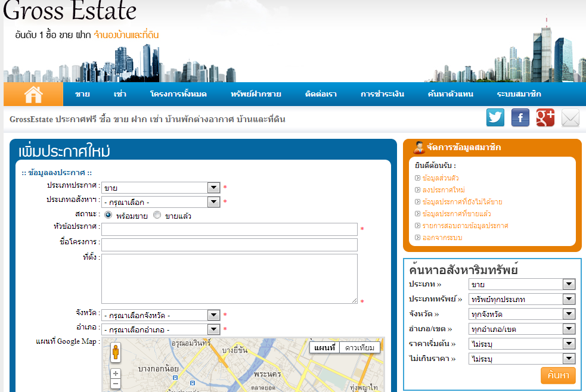Image resolution: width=586 pixels, height=392 pixels.
Task: Click the member icon beside จัดการข้อมูลสมาชิก
Action: tap(419, 148)
